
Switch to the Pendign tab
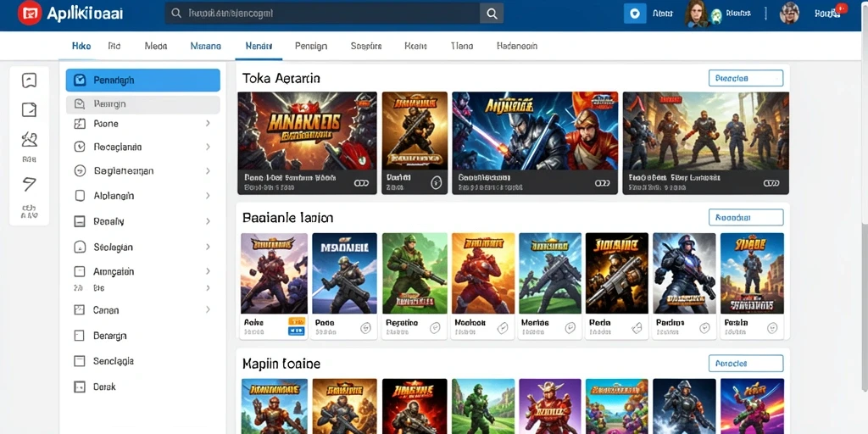(310, 47)
